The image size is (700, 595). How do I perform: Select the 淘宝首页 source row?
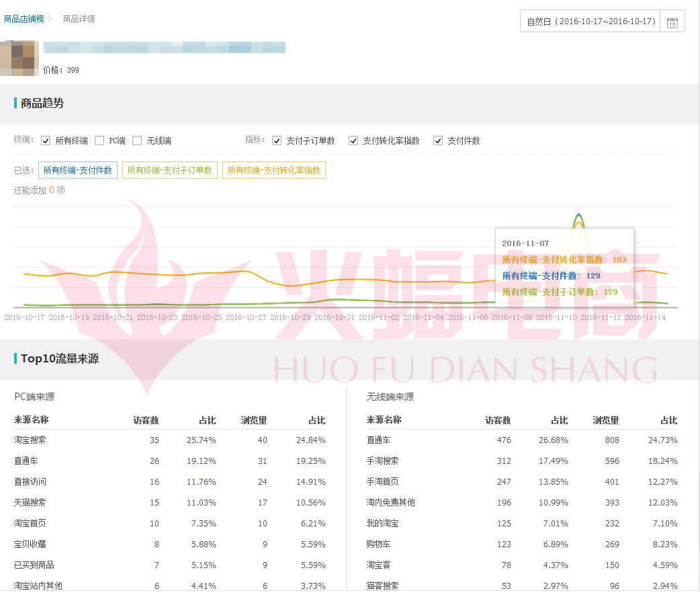(x=170, y=524)
